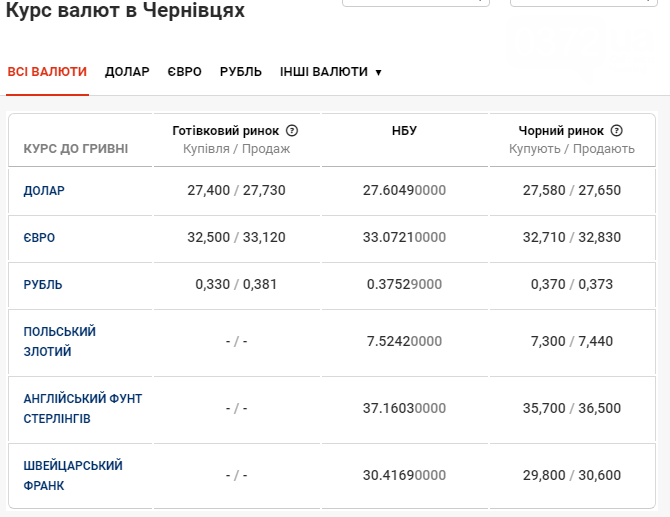Open the ШВЕЙЦАРСЬКИЙ ФРАНК link
Screen dimensions: 670x517
73,476
